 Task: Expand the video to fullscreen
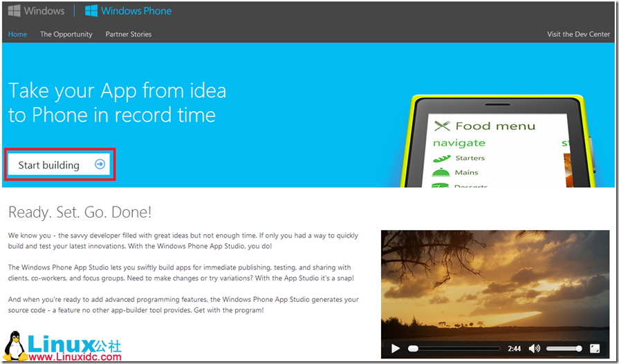(595, 349)
